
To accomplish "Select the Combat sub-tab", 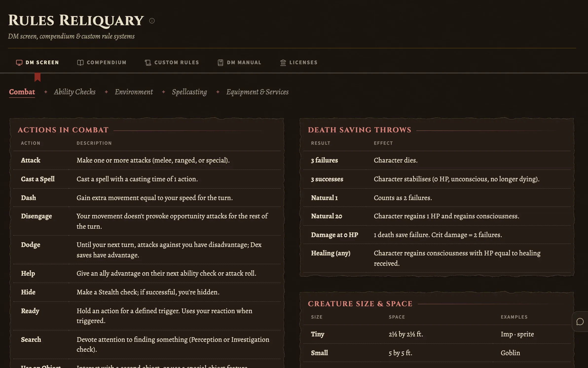I will 22,92.
